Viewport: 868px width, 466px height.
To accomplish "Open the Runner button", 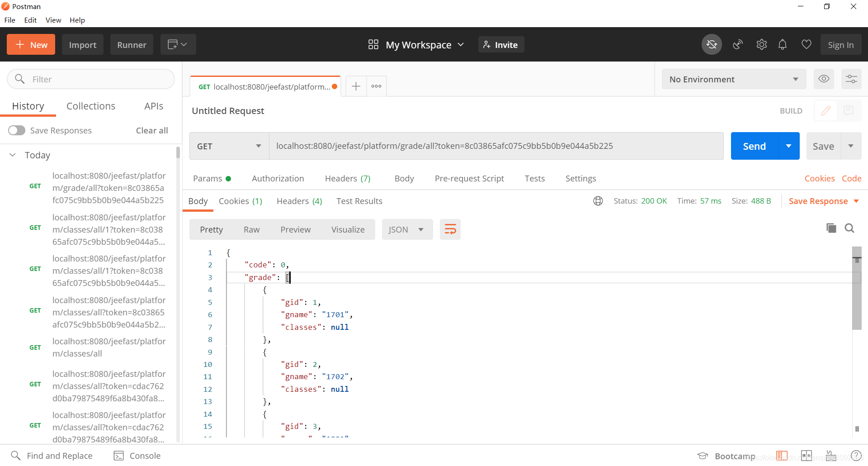I will point(132,44).
